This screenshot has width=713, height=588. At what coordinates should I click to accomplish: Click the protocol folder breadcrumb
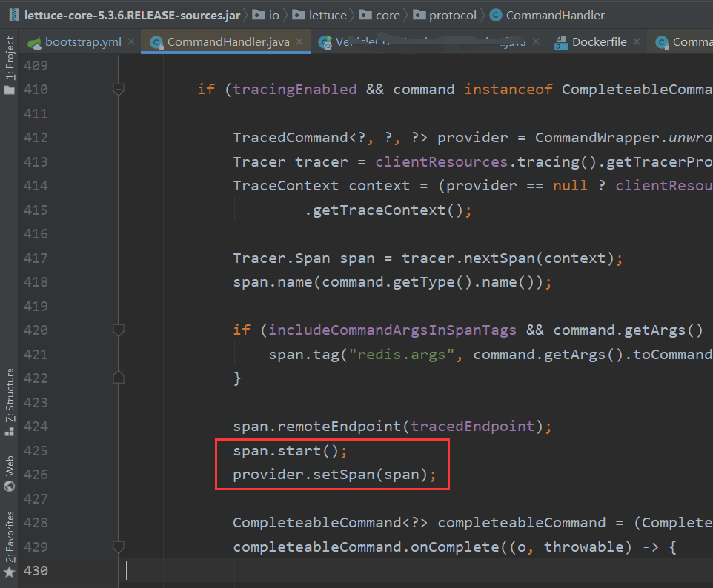[445, 15]
